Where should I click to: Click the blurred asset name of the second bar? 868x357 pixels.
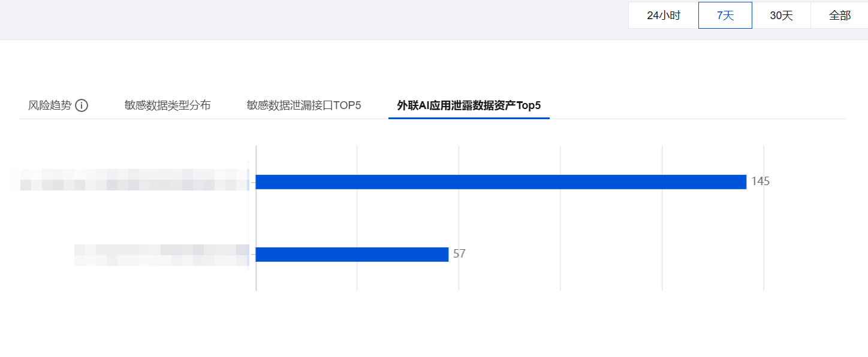tap(161, 255)
